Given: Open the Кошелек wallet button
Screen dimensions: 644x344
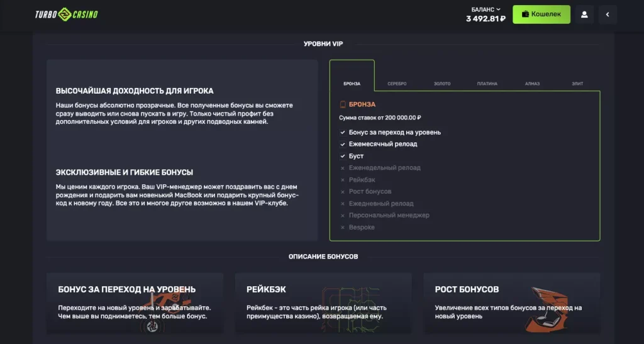Looking at the screenshot, I should pyautogui.click(x=541, y=14).
